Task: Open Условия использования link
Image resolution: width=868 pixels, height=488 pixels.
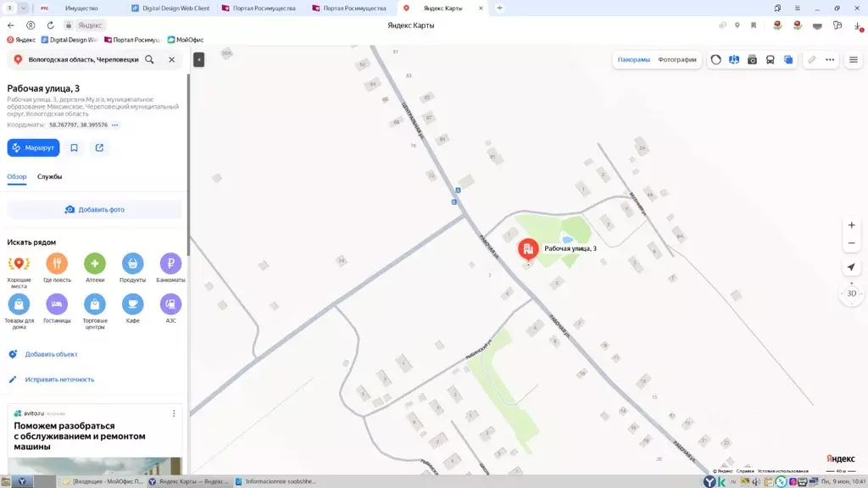Action: click(x=782, y=471)
